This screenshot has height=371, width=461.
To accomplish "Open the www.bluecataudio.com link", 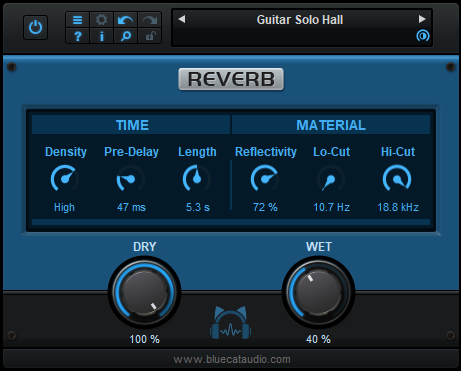I will pyautogui.click(x=232, y=359).
